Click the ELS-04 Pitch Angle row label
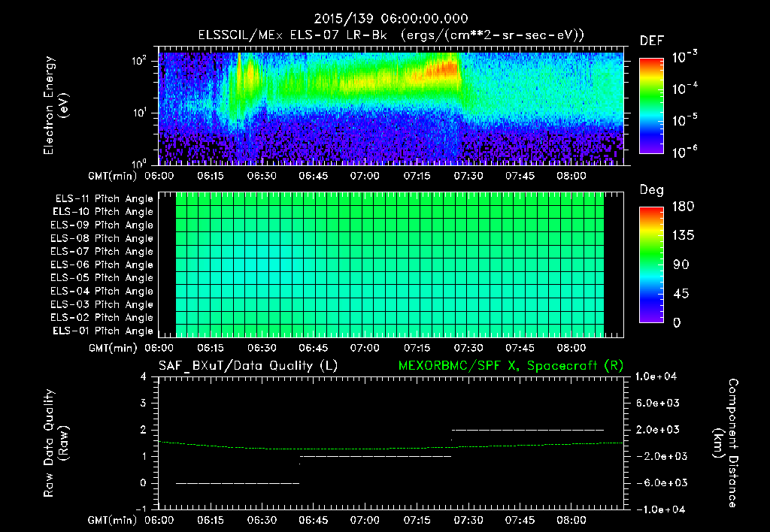The height and width of the screenshot is (532, 770). click(x=102, y=291)
